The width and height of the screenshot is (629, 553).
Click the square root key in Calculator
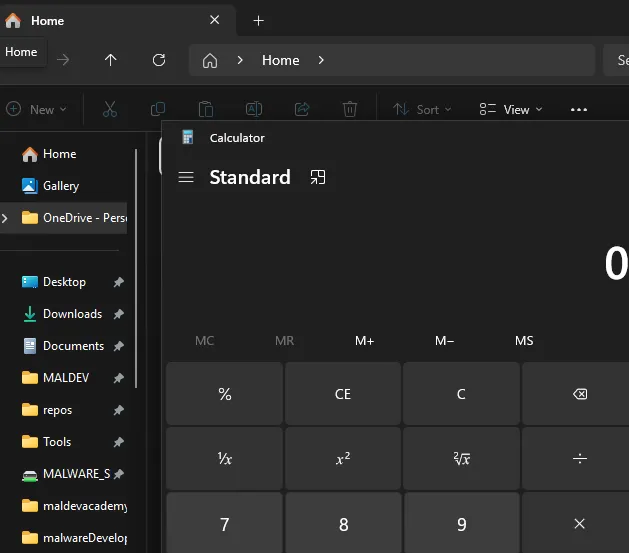pos(461,458)
